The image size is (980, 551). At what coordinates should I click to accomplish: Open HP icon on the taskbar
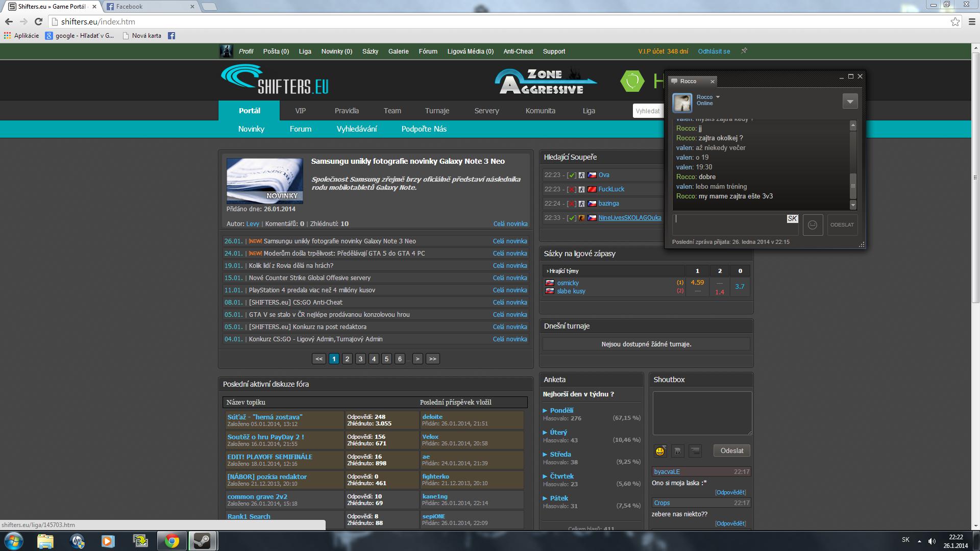point(77,541)
